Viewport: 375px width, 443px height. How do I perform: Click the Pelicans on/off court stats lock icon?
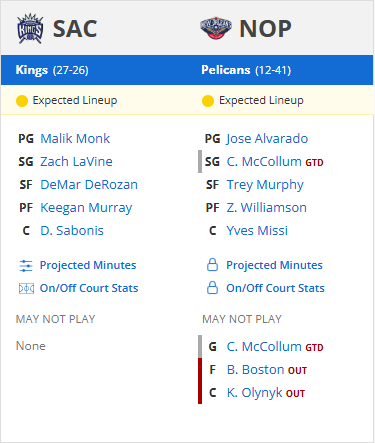[212, 288]
